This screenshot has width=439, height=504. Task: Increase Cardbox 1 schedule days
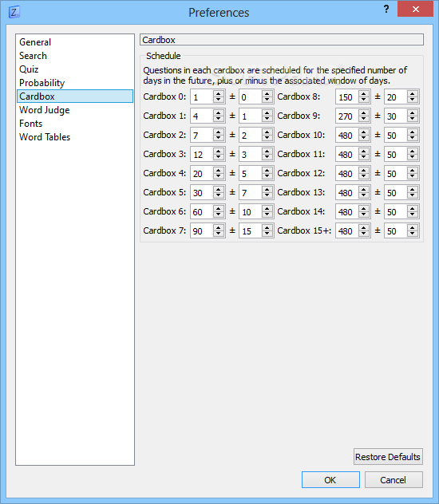(x=219, y=112)
